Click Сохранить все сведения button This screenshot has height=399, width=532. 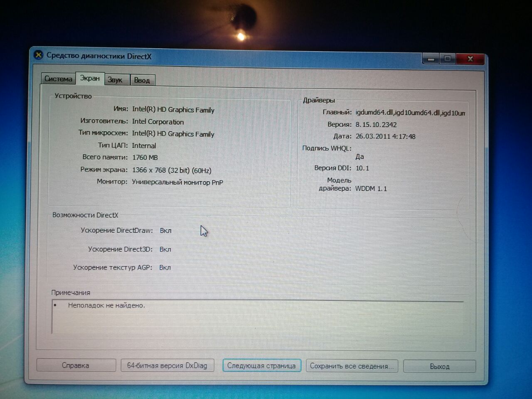pyautogui.click(x=352, y=366)
